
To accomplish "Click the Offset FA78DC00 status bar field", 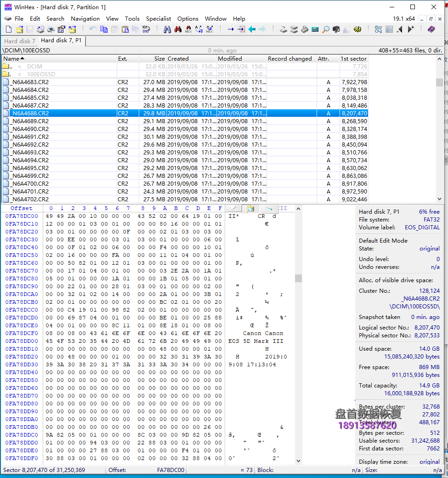I will pyautogui.click(x=146, y=470).
